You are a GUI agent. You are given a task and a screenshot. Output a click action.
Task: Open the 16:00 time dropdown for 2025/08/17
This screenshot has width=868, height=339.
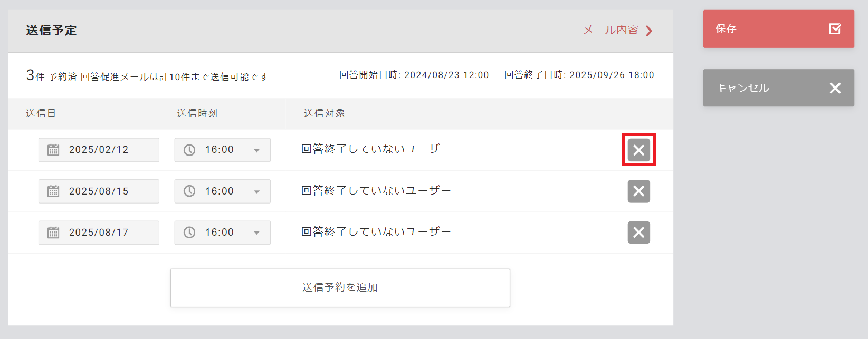(256, 232)
